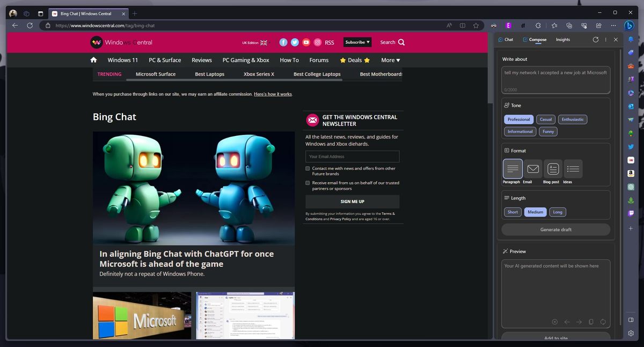Click the Read aloud icon in address bar
Viewport: 644px width, 347px height.
pos(449,25)
